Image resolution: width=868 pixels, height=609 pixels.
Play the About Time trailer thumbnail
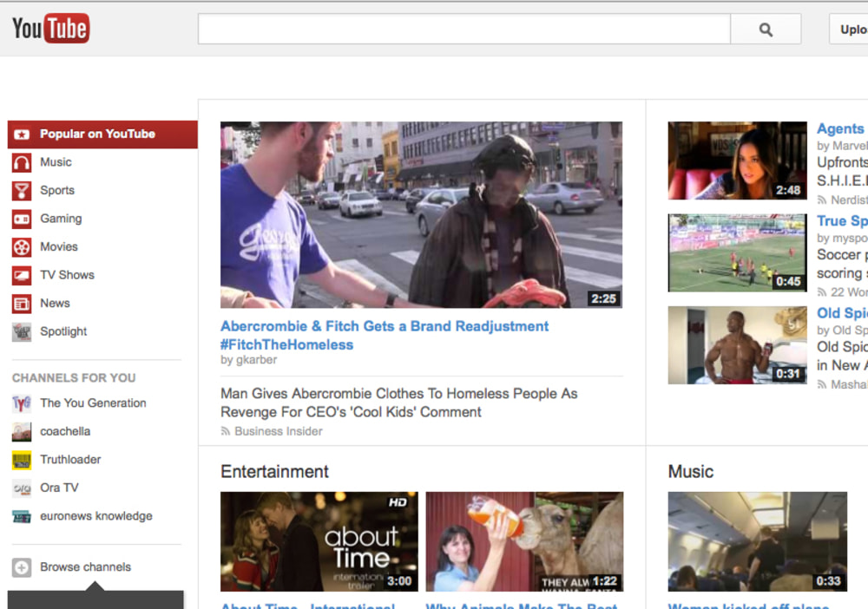319,541
